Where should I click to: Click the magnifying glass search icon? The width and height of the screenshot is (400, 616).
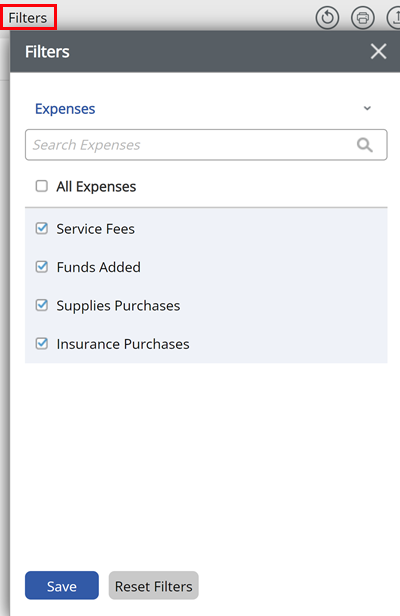point(365,145)
